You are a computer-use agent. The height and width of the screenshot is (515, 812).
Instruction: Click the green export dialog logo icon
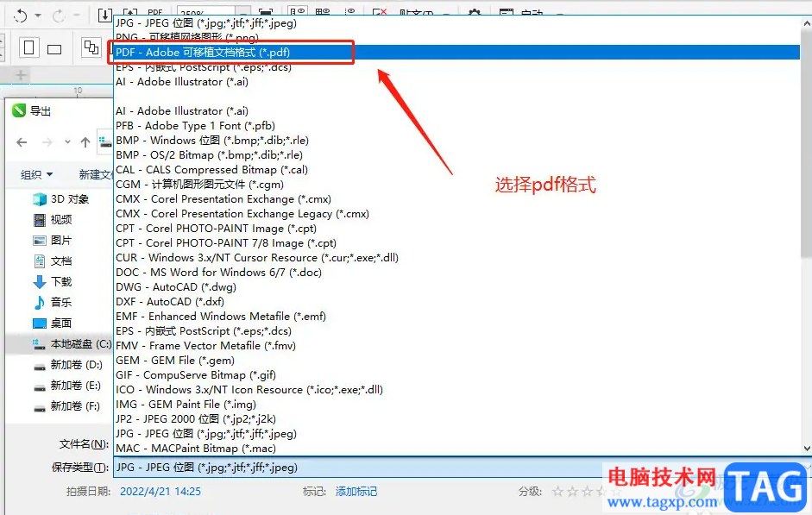pos(19,110)
